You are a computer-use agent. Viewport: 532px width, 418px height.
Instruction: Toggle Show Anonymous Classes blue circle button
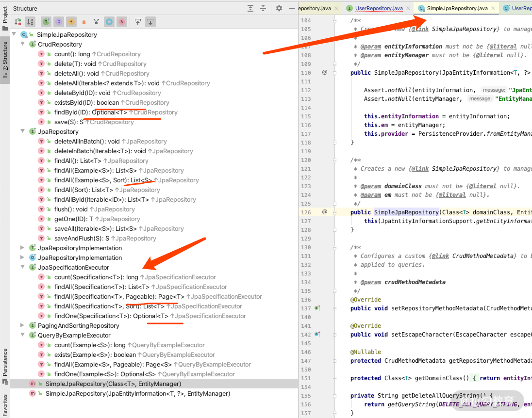[109, 22]
